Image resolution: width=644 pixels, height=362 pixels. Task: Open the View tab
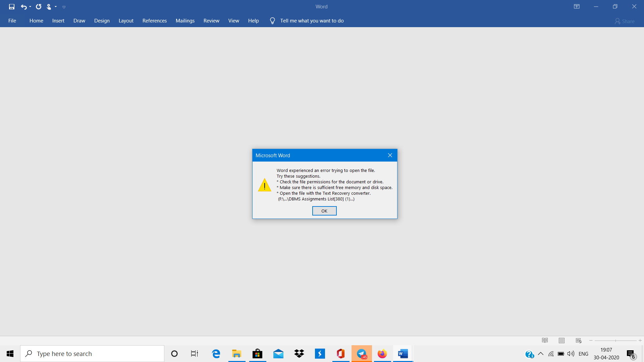(x=234, y=21)
